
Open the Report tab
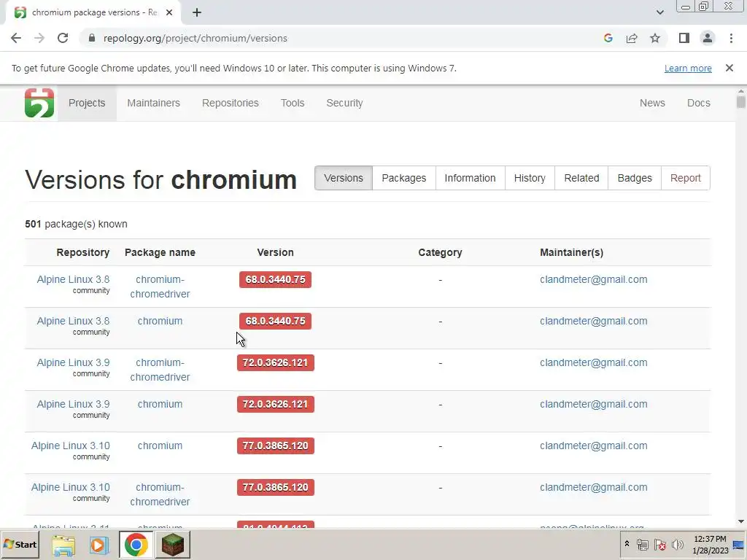point(686,178)
